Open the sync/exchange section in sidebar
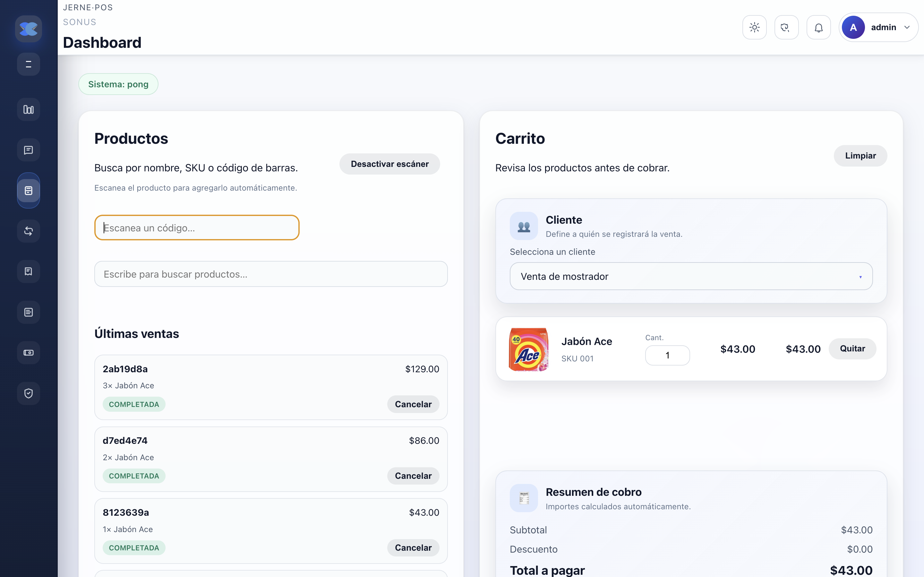Viewport: 924px width, 577px height. (29, 231)
